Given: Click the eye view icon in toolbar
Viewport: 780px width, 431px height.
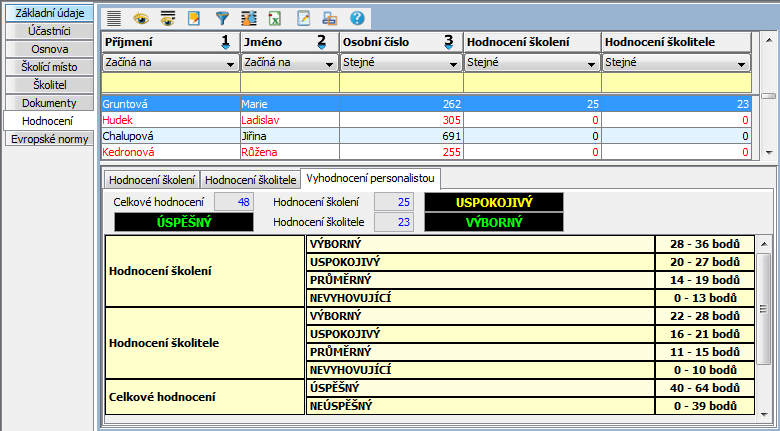Looking at the screenshot, I should [x=141, y=18].
